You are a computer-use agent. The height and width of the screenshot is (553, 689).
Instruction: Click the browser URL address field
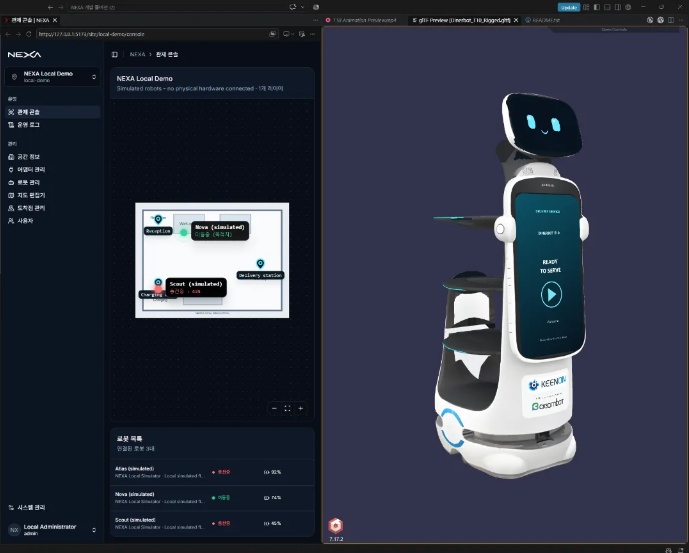coord(152,34)
